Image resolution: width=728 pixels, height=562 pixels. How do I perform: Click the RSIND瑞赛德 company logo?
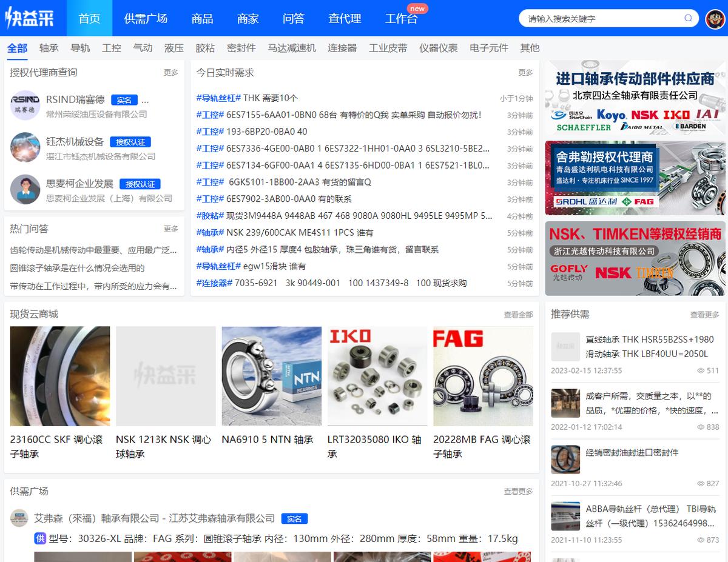25,105
